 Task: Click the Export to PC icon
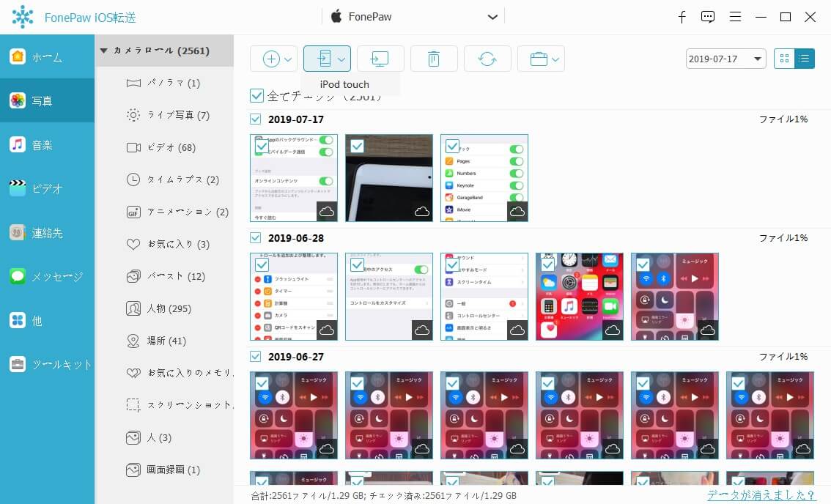coord(380,59)
